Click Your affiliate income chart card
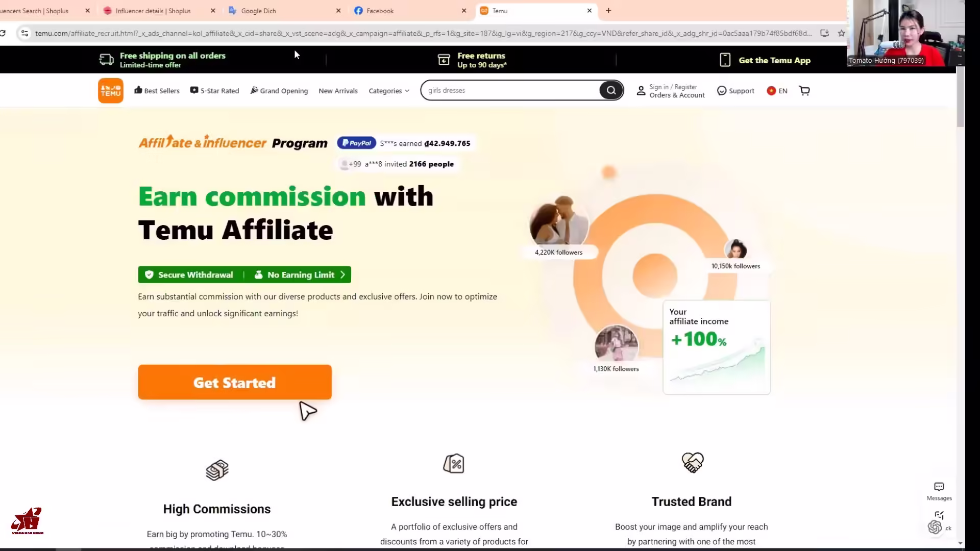The width and height of the screenshot is (980, 551). (x=717, y=347)
